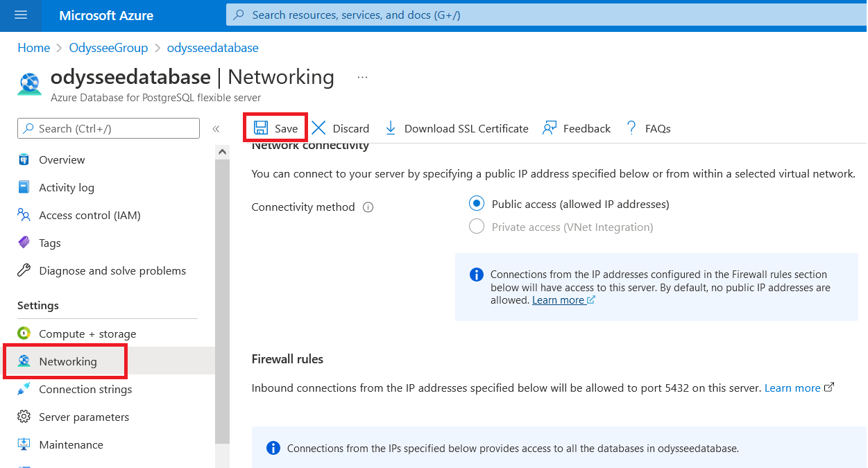
Task: Click the Server parameters gear icon
Action: click(24, 417)
